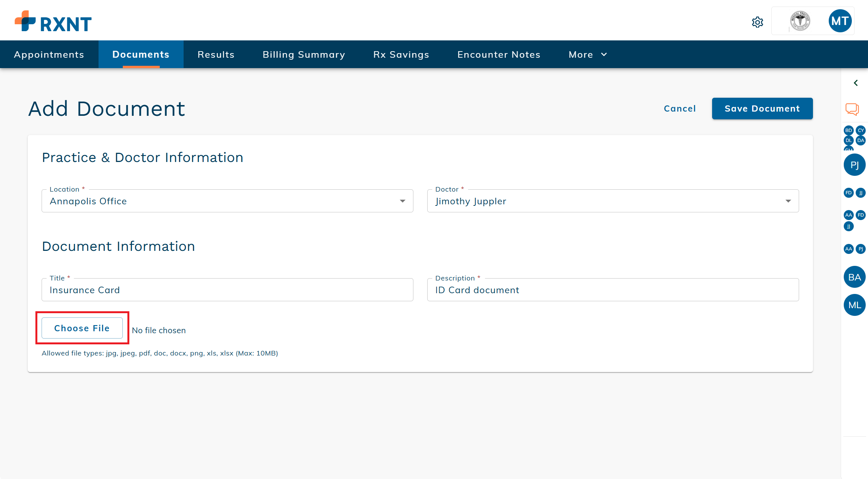Click the RXNT logo
The height and width of the screenshot is (479, 868).
pos(53,22)
